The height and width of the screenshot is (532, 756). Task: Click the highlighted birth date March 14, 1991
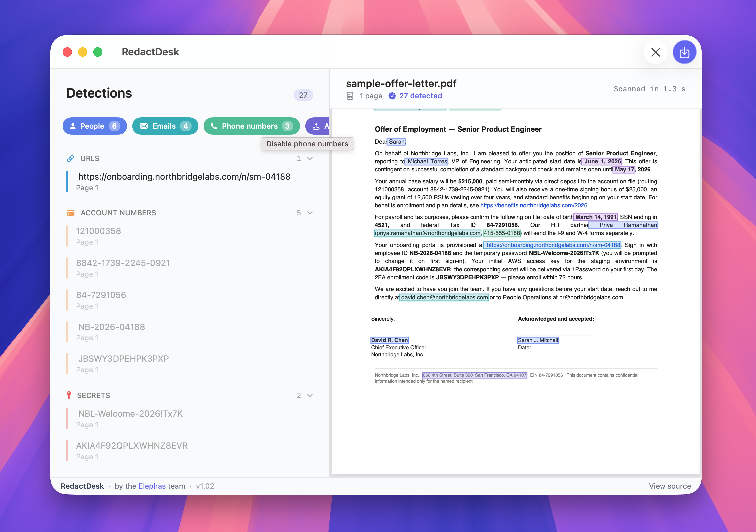pyautogui.click(x=596, y=217)
